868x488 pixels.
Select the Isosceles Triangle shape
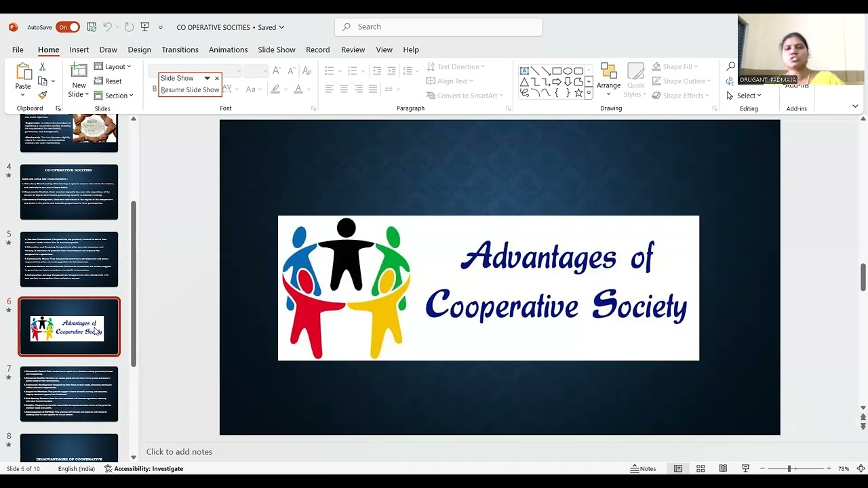(x=524, y=82)
